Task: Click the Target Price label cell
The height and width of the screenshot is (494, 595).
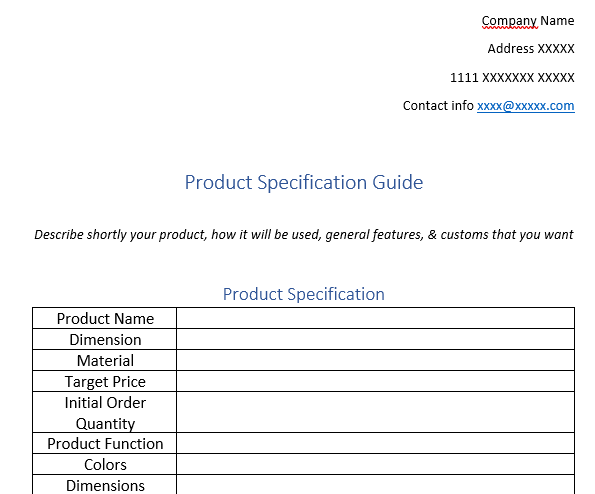Action: (105, 381)
